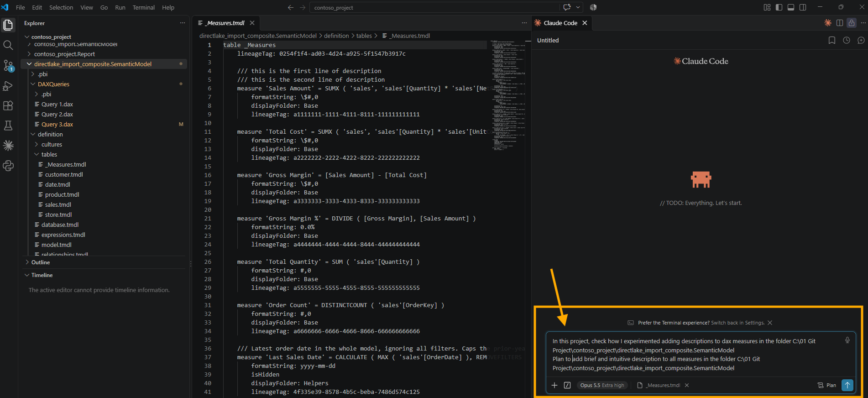Open the Search view in activity bar
The image size is (868, 398).
click(8, 45)
